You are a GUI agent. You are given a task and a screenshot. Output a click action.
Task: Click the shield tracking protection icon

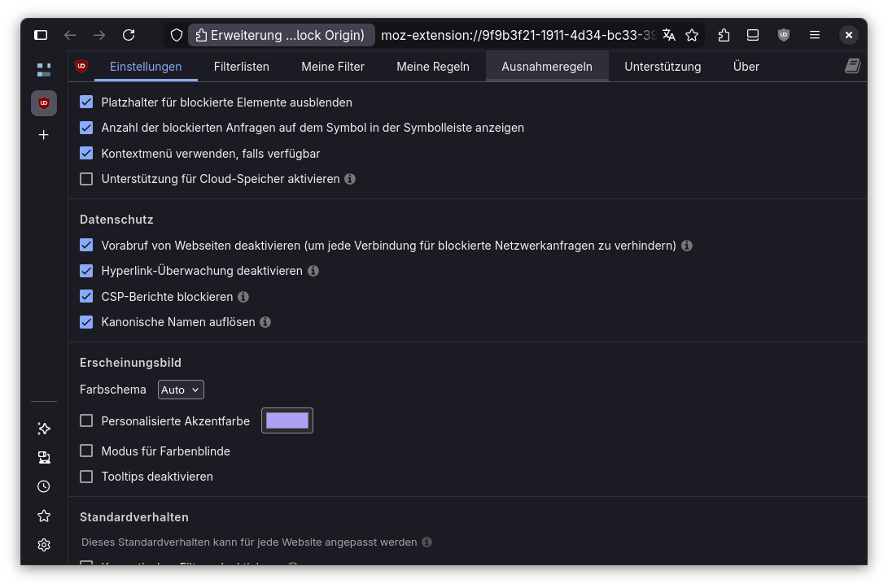tap(176, 35)
